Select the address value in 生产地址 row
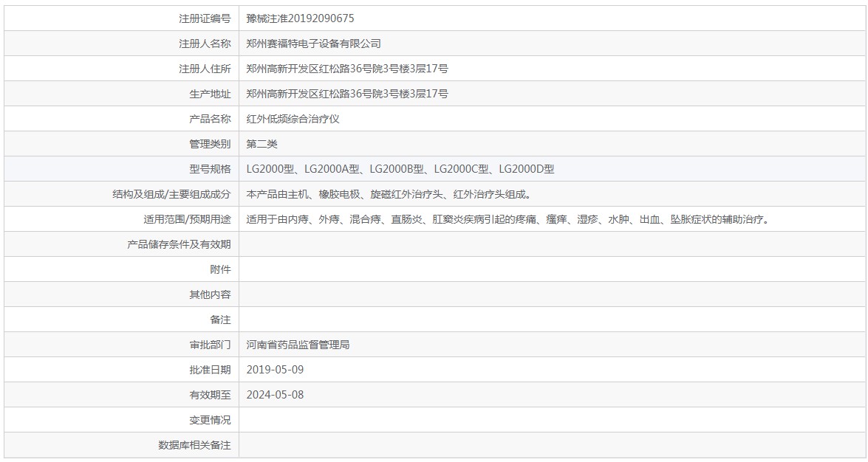This screenshot has width=868, height=462. (x=347, y=94)
